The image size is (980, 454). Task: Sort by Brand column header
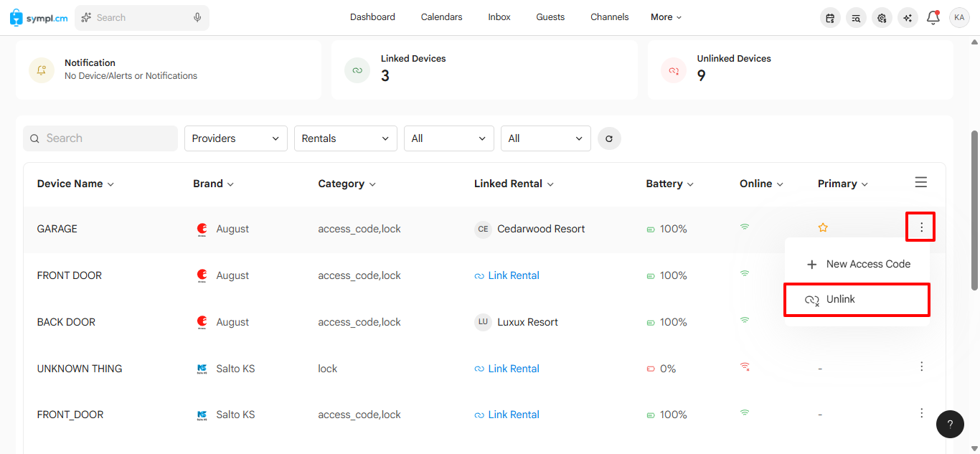point(214,184)
